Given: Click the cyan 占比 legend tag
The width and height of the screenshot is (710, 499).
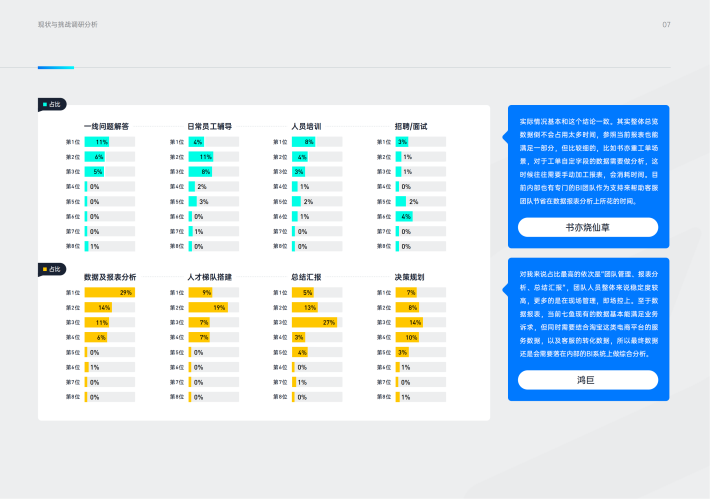Looking at the screenshot, I should tap(51, 104).
